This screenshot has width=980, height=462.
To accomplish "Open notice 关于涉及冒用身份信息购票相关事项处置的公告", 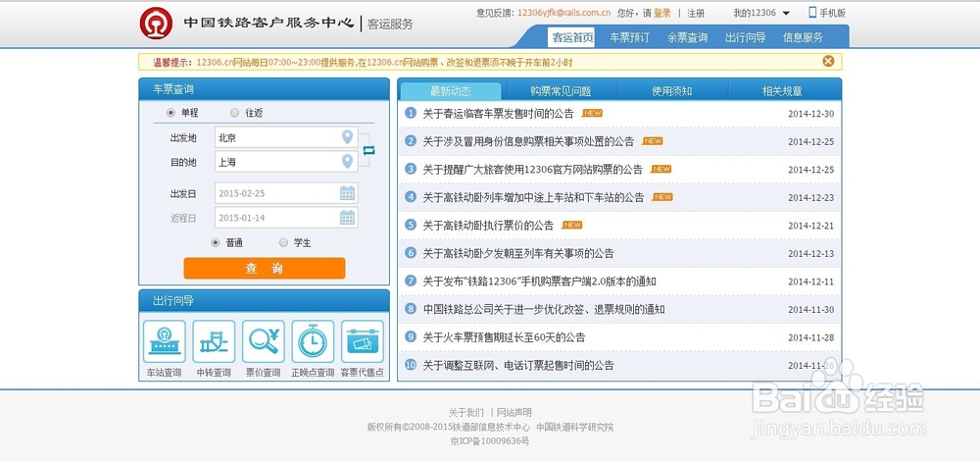I will click(528, 141).
